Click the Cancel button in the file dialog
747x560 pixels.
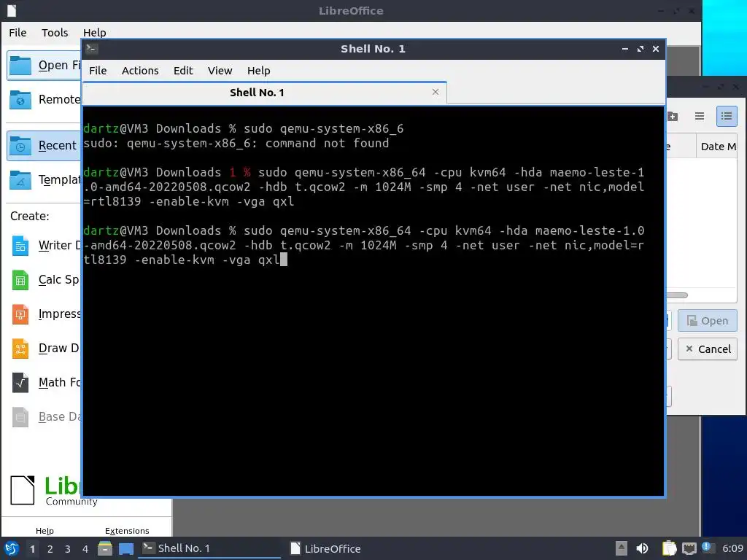[707, 349]
